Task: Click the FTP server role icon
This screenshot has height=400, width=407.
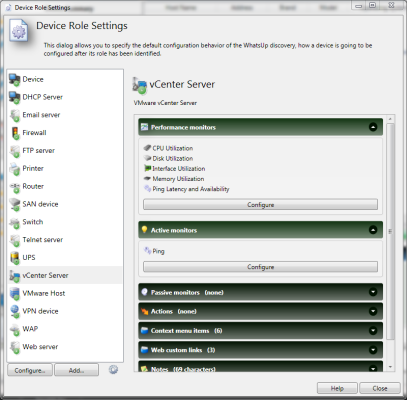Action: (14, 151)
